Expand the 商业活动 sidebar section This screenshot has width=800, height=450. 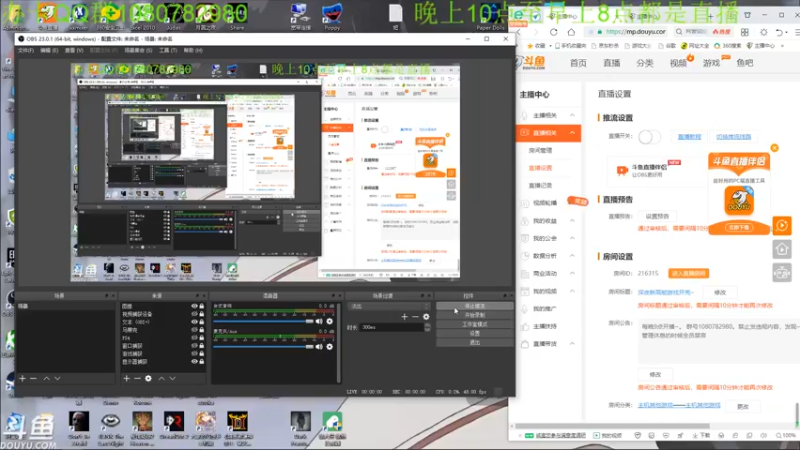(572, 273)
